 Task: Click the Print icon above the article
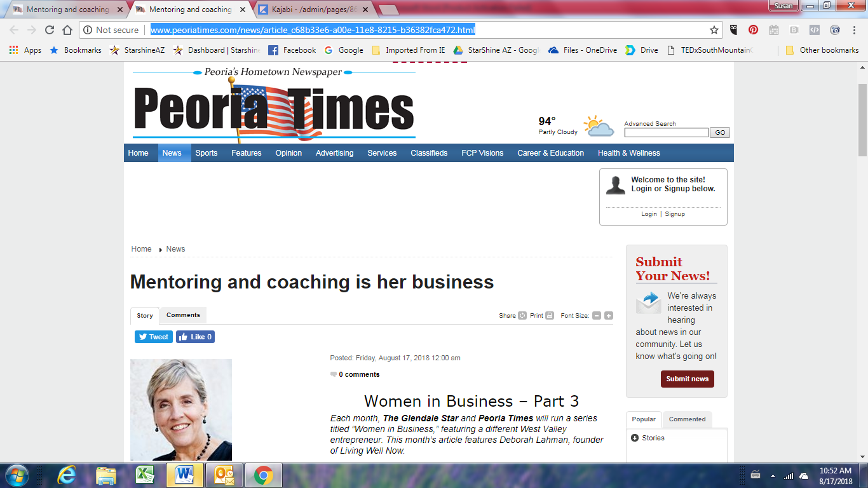pos(550,316)
